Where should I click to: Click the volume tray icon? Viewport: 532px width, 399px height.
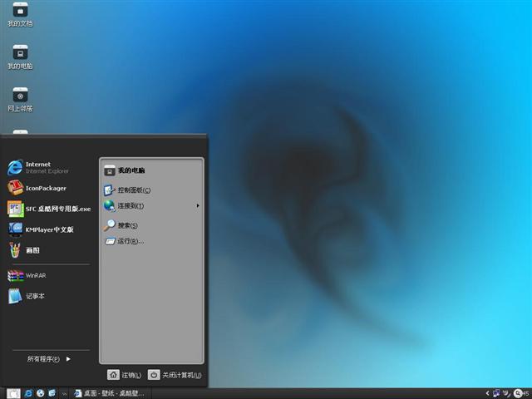[x=506, y=393]
